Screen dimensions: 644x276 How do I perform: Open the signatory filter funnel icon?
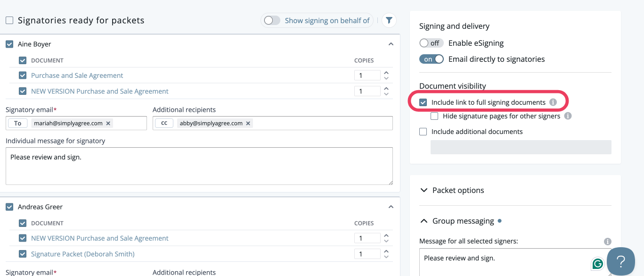[389, 20]
